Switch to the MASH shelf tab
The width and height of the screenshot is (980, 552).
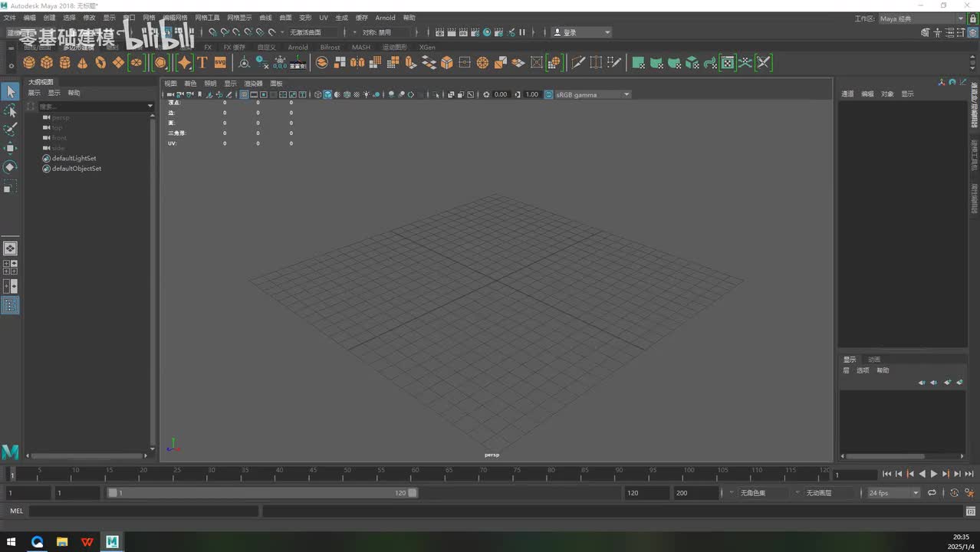point(360,48)
